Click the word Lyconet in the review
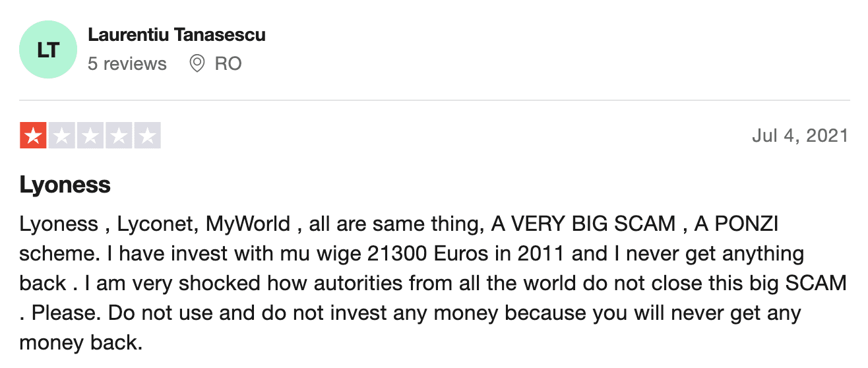 [156, 224]
